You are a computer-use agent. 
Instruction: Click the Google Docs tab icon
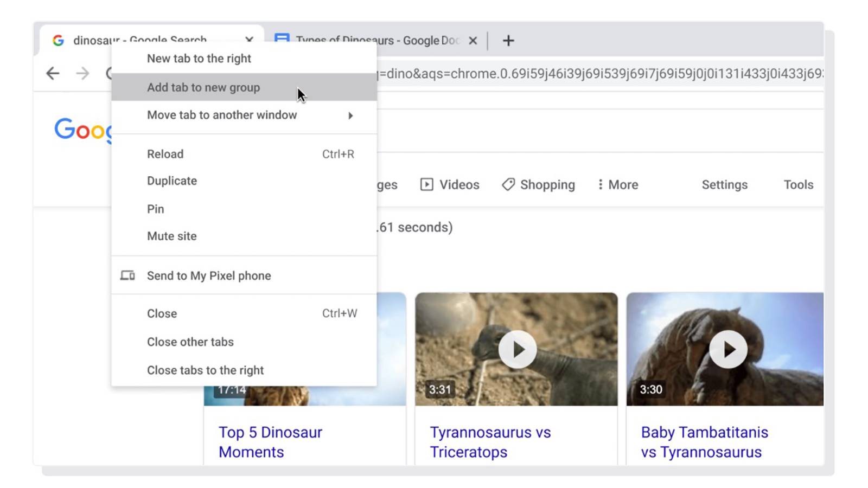click(x=282, y=39)
